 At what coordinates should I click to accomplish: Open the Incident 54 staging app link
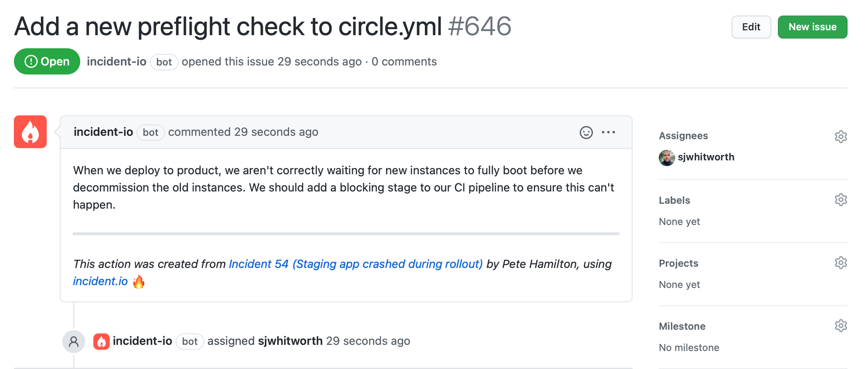(x=355, y=264)
